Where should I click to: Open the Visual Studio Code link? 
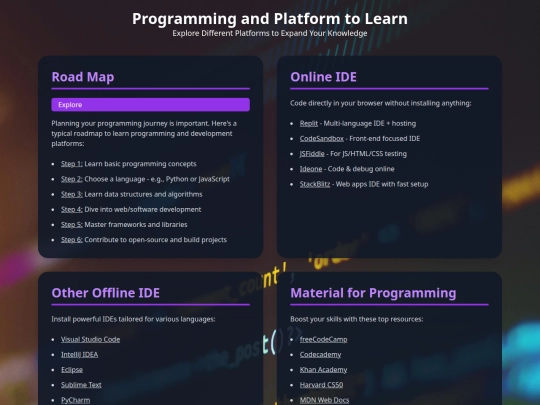click(x=91, y=339)
